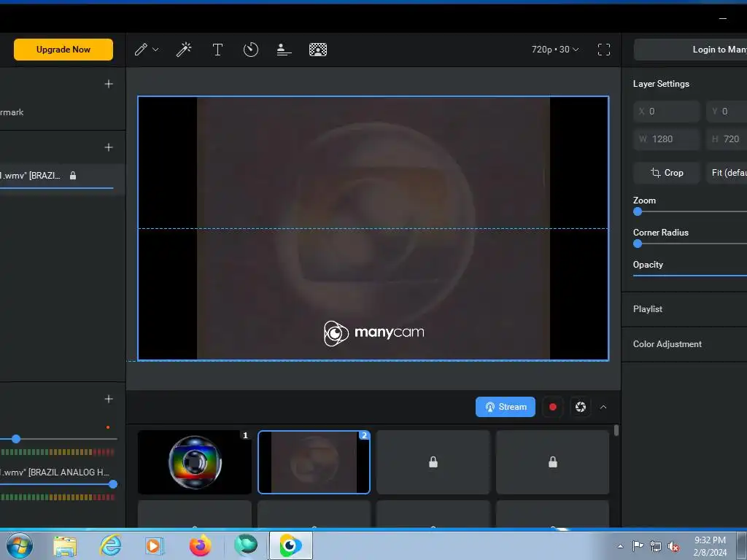Open the drawing tool options chevron
Image resolution: width=747 pixels, height=560 pixels.
155,50
